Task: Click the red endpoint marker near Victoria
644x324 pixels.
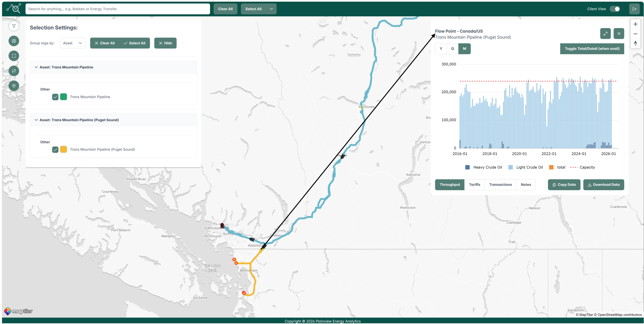Action: click(x=244, y=293)
